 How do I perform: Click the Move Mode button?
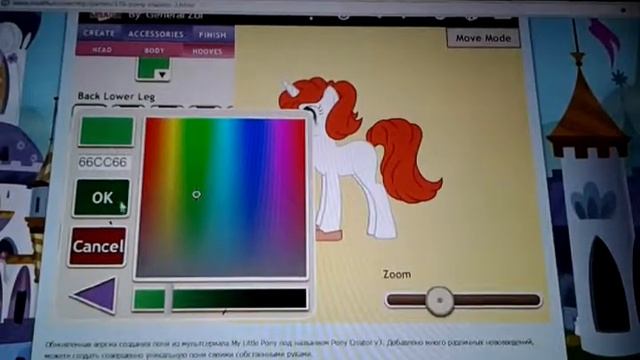coord(483,38)
